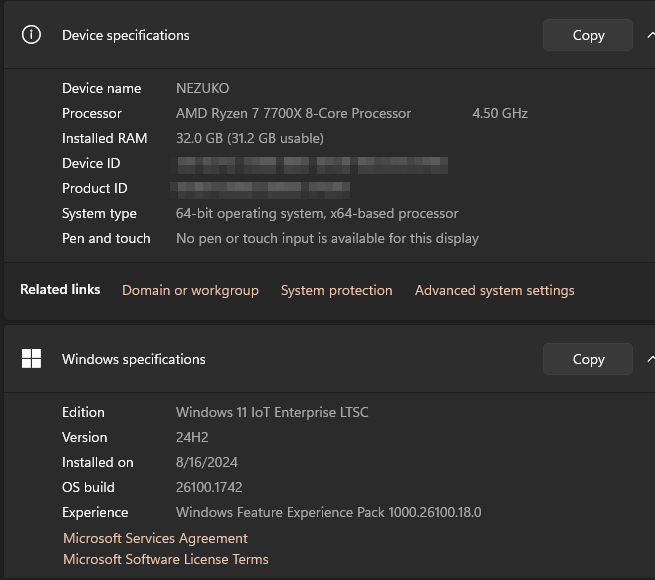
Task: Click the device name NEZUKO
Action: pyautogui.click(x=202, y=88)
